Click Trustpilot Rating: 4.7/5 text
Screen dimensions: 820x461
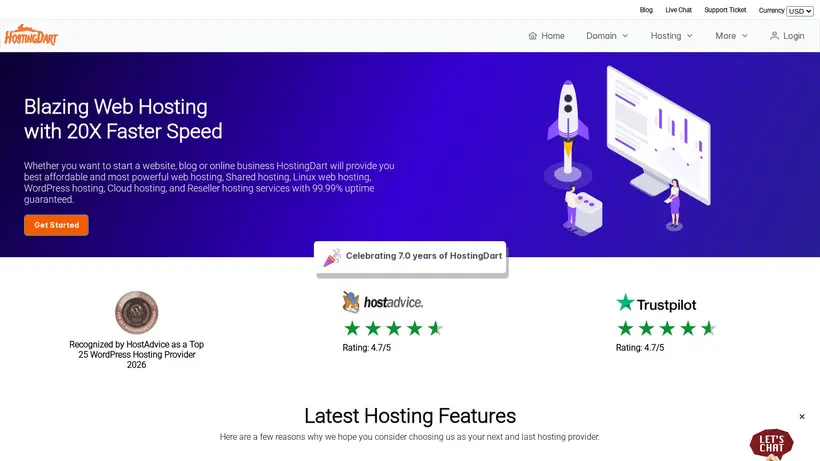click(x=640, y=348)
